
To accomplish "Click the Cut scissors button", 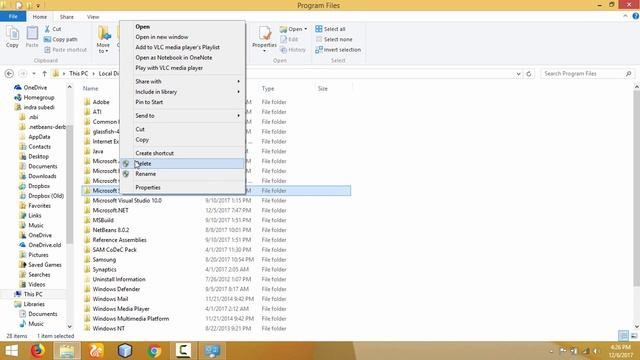I will point(53,29).
